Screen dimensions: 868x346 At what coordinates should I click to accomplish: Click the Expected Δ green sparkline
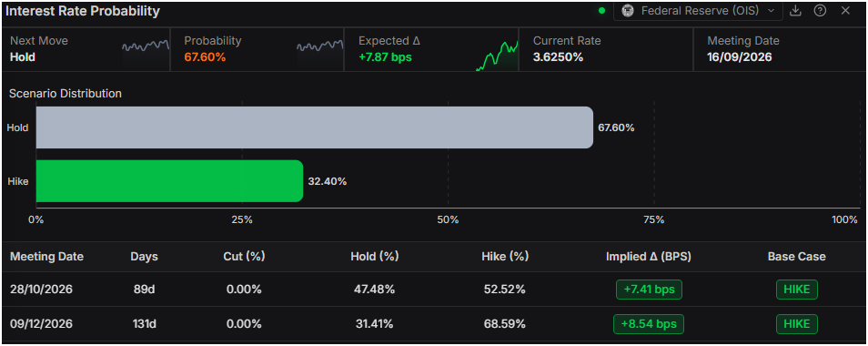(x=497, y=55)
